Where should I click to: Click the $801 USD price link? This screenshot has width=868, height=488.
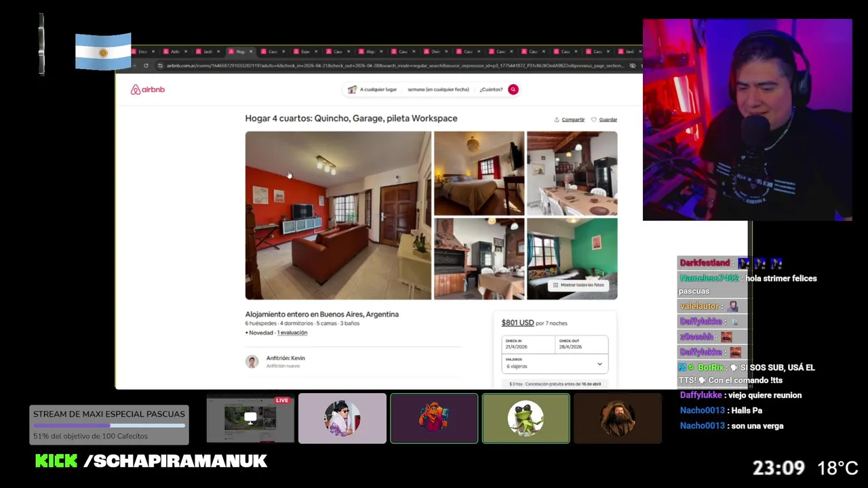pos(517,323)
